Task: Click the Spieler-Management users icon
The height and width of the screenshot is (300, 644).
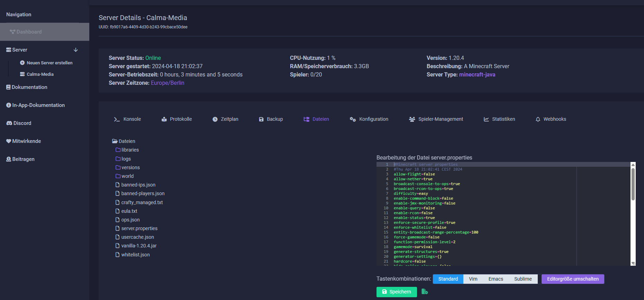Action: click(x=412, y=119)
